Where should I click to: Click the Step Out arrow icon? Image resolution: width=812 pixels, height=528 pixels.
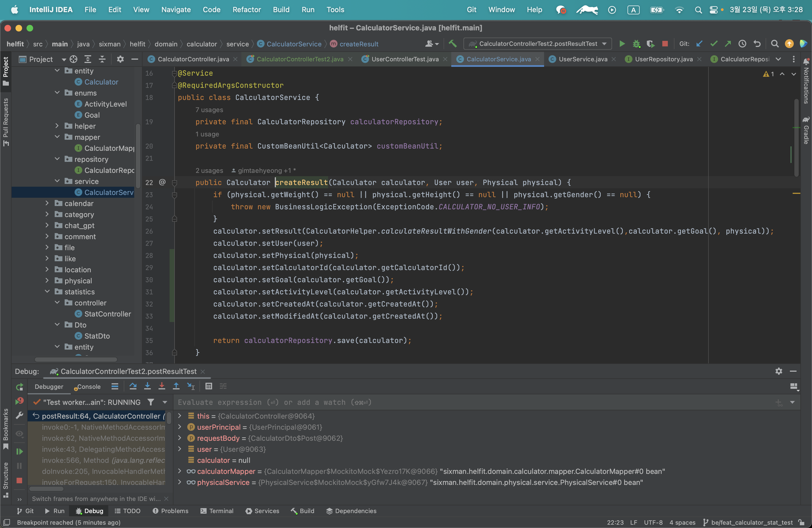(176, 386)
